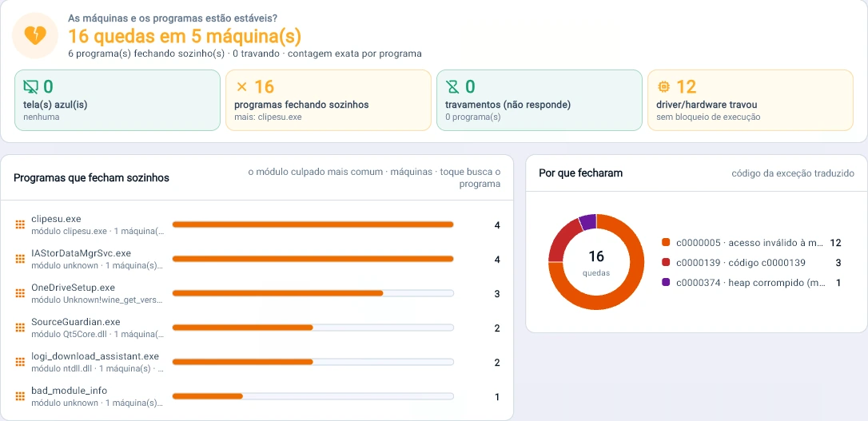
Task: Click the grid icon beside clipesu.exe
Action: tap(20, 224)
